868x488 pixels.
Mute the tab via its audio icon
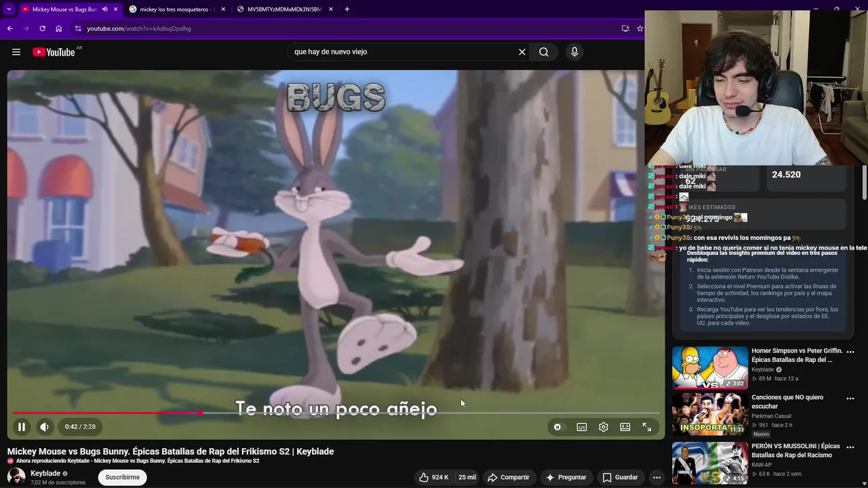(x=104, y=9)
